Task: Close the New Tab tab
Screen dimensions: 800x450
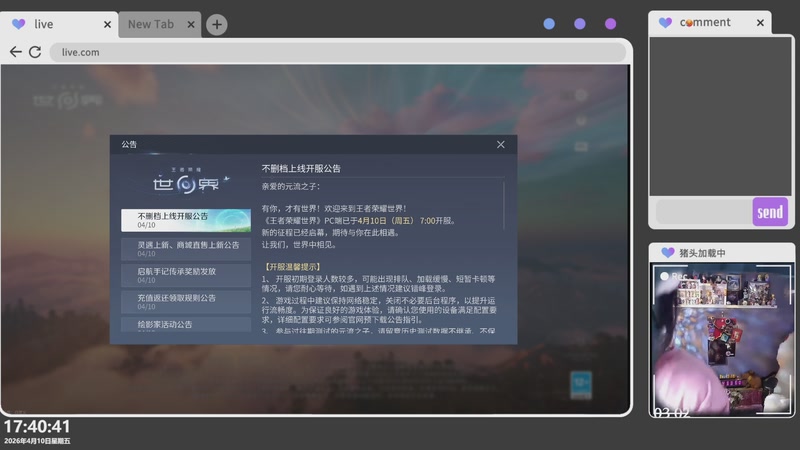Action: (191, 24)
